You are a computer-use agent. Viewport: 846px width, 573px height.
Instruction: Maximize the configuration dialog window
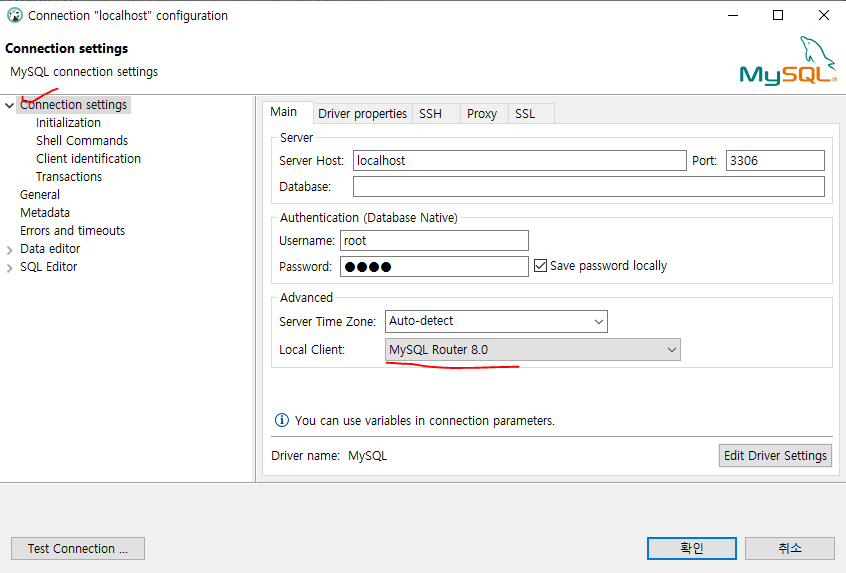pos(778,15)
